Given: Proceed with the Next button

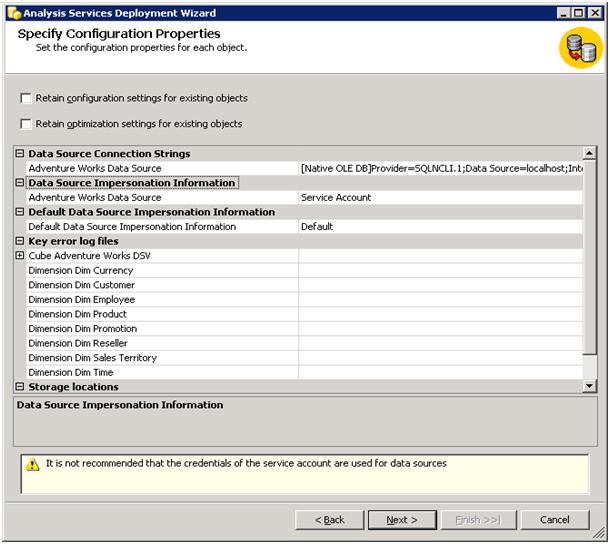Looking at the screenshot, I should pyautogui.click(x=402, y=520).
